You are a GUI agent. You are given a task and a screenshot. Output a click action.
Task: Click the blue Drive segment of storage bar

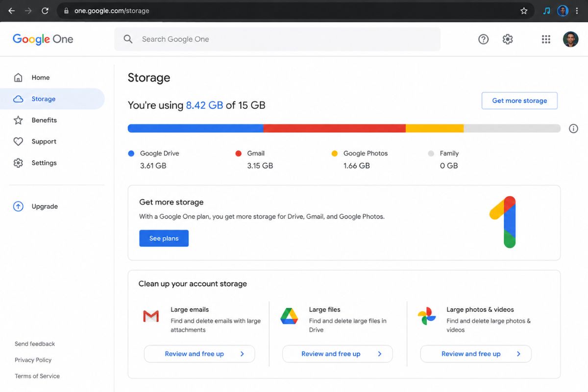pos(196,128)
